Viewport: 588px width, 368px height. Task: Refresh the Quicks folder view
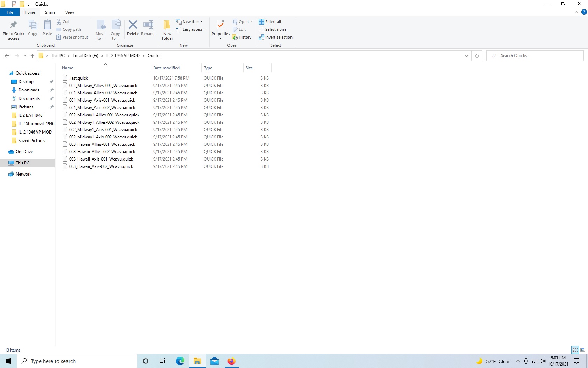477,56
